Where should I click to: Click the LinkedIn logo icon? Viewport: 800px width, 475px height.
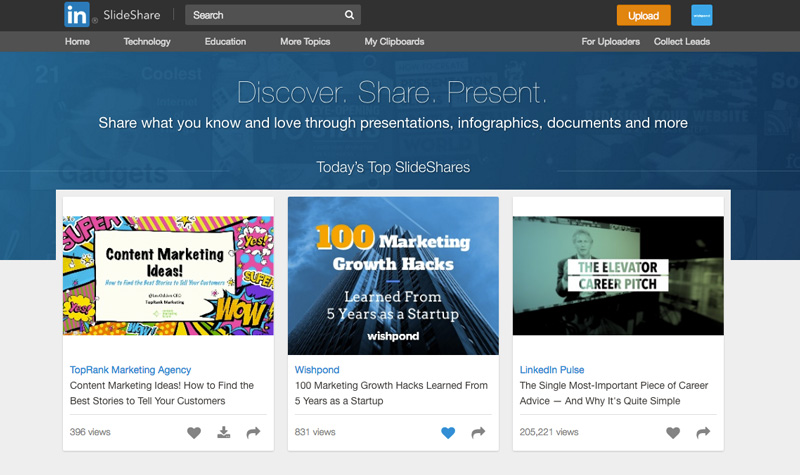click(77, 15)
